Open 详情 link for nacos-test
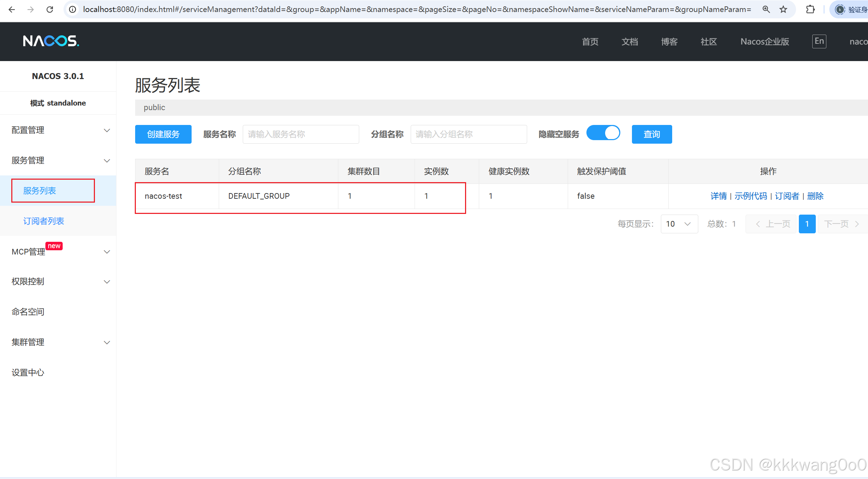The height and width of the screenshot is (479, 868). (718, 196)
